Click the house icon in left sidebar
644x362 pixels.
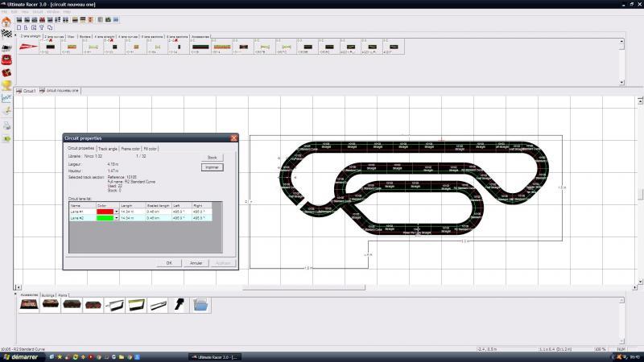6,22
